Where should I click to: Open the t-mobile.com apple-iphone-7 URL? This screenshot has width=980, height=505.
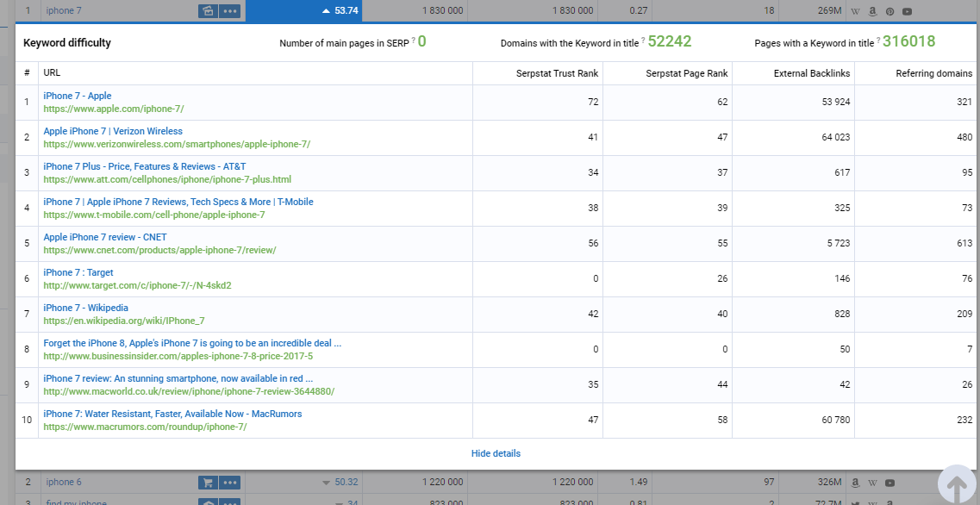(154, 215)
